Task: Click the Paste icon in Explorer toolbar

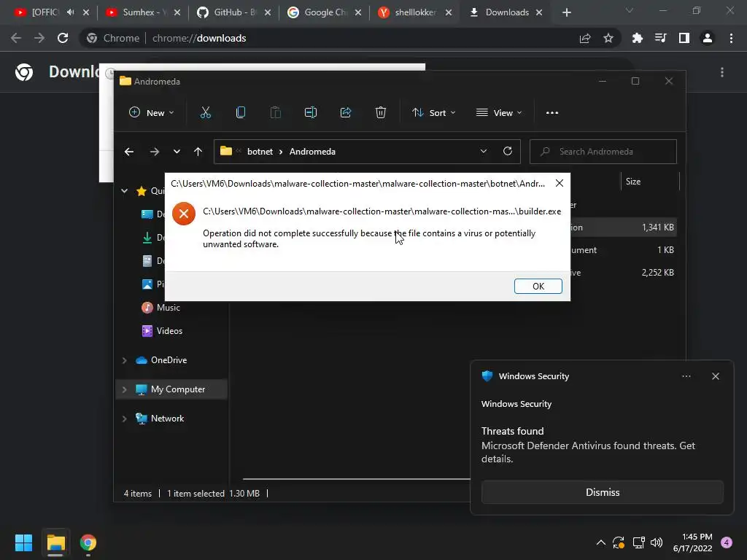Action: pyautogui.click(x=275, y=112)
